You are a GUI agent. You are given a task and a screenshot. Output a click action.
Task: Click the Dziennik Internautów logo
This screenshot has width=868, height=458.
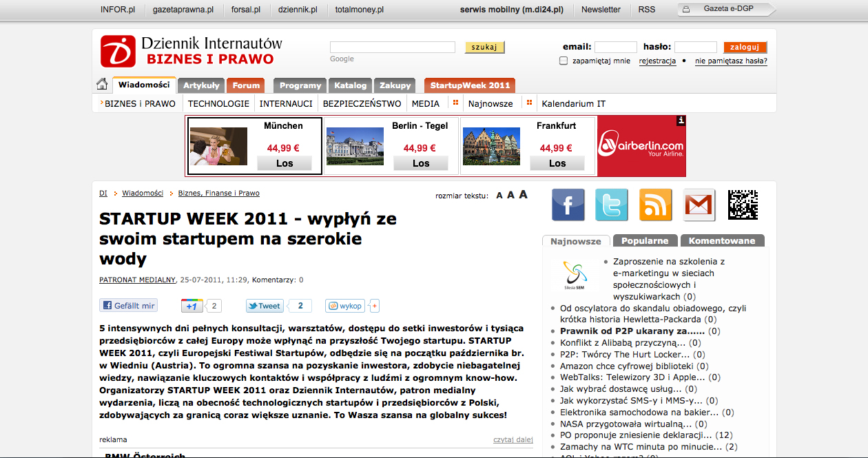click(x=191, y=50)
